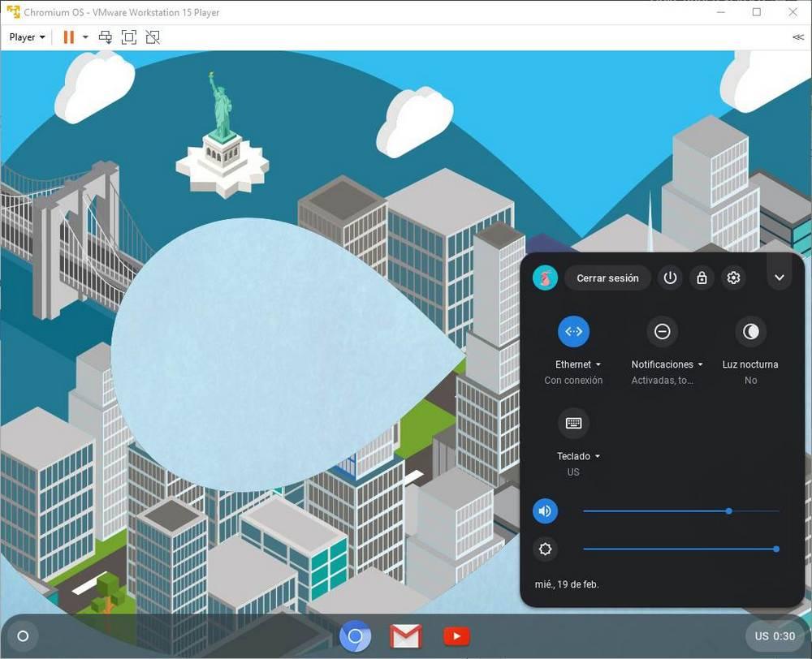The height and width of the screenshot is (659, 812).
Task: Send Ctrl+Alt+Del to virtual machine
Action: [x=105, y=37]
